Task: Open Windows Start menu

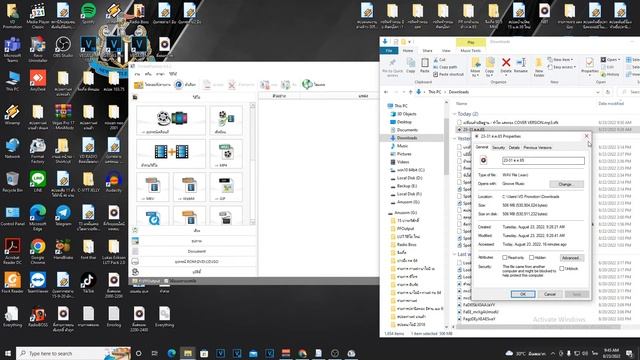Action: [7, 353]
